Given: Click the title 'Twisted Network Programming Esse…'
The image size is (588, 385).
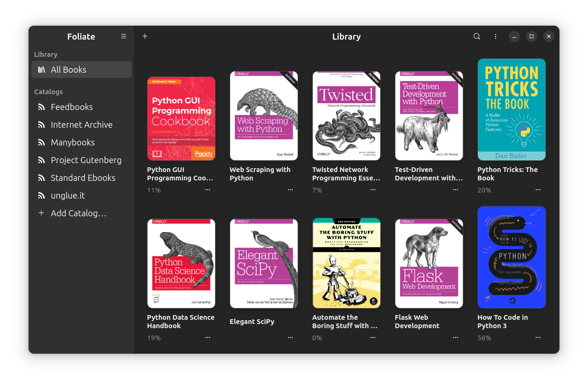Looking at the screenshot, I should [x=346, y=174].
